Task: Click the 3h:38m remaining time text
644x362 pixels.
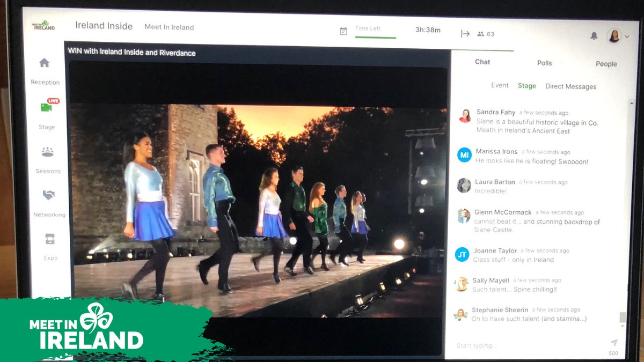Action: 428,30
